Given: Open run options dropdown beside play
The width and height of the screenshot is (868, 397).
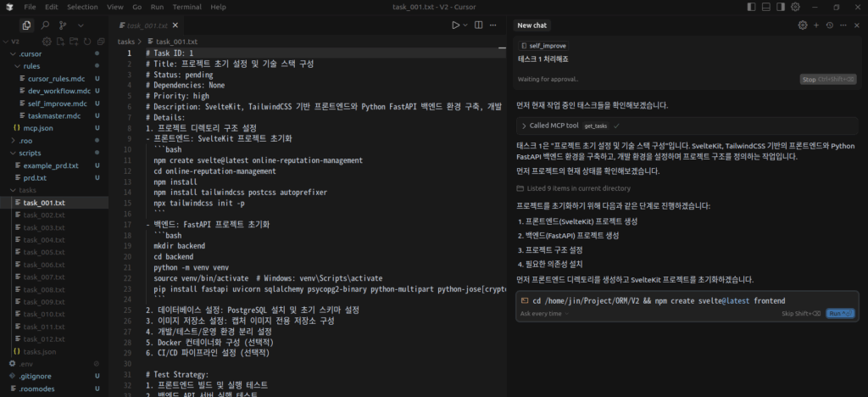Looking at the screenshot, I should 465,25.
